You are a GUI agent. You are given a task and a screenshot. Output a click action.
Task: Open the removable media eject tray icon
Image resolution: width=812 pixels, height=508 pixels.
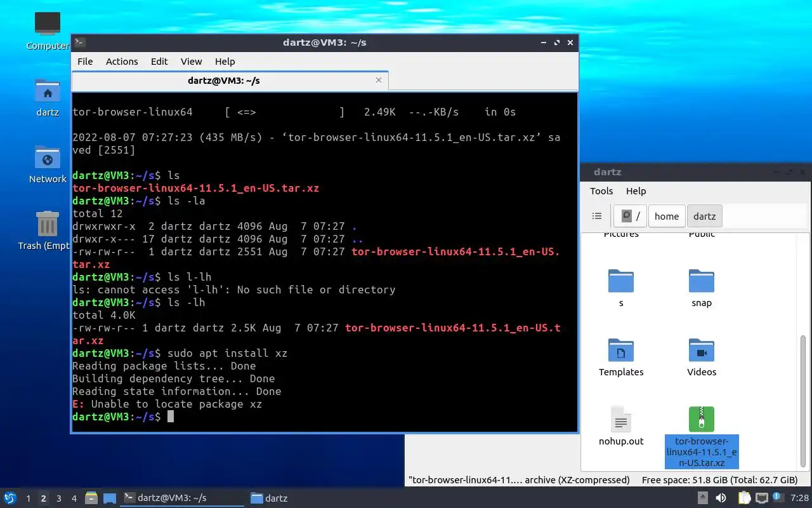click(703, 498)
